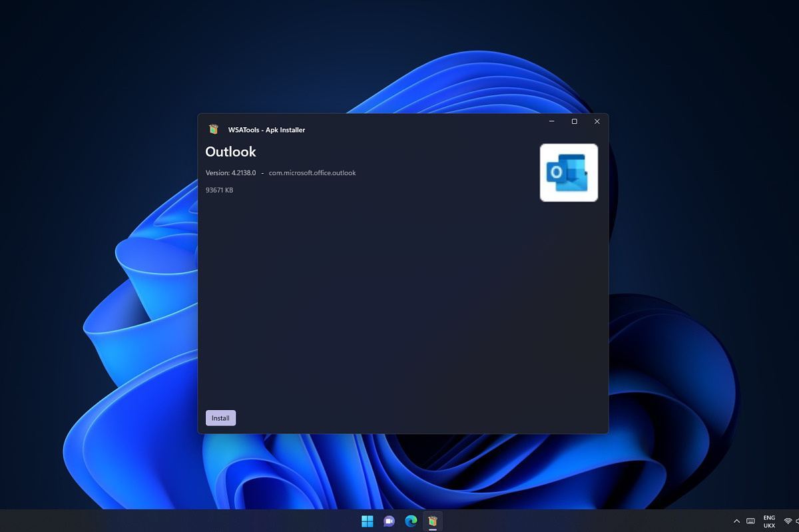799x532 pixels.
Task: Click the 93671 KB file size label
Action: [x=219, y=190]
